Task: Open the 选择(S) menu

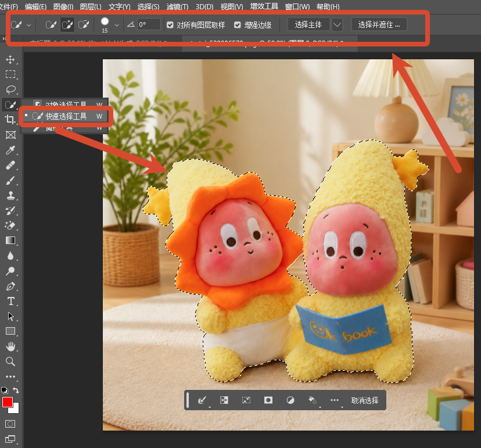Action: [149, 6]
